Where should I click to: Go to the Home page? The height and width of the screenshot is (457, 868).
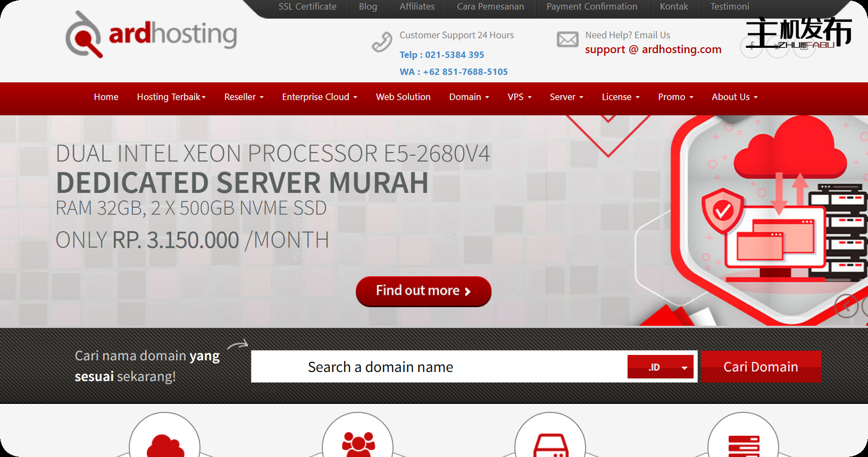106,97
